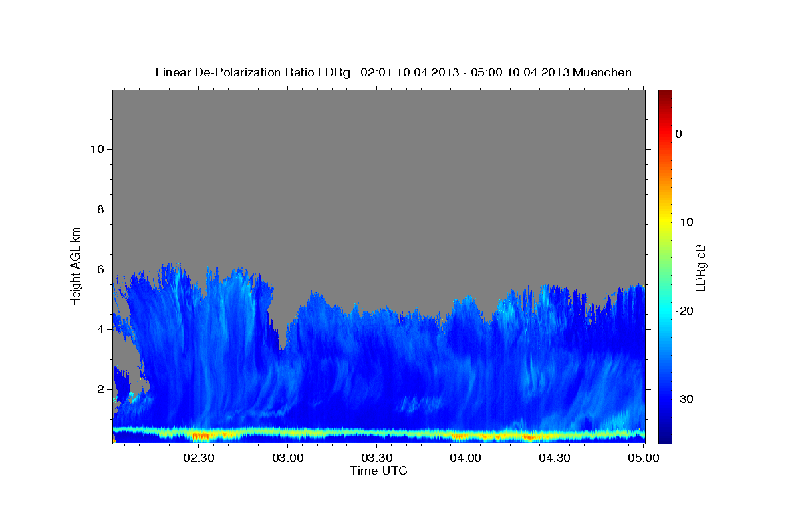Click the cloud gap notch near 03:00
Screen dimensions: 798x532
(x=283, y=336)
